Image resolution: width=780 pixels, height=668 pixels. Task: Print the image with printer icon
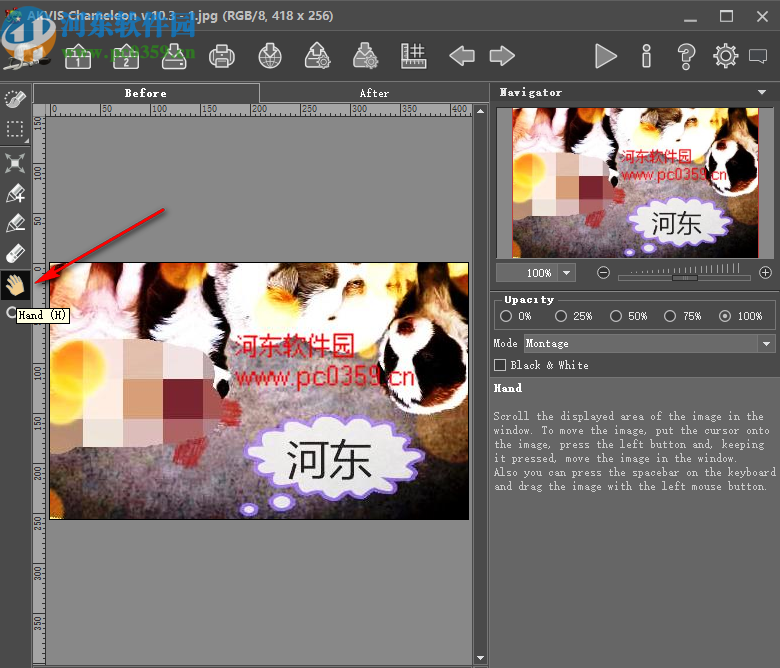(222, 56)
